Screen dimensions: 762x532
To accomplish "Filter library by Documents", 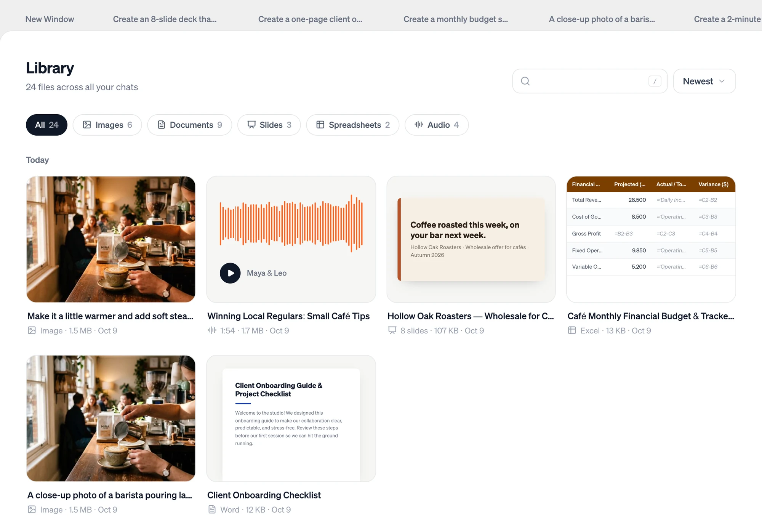I will click(x=189, y=125).
